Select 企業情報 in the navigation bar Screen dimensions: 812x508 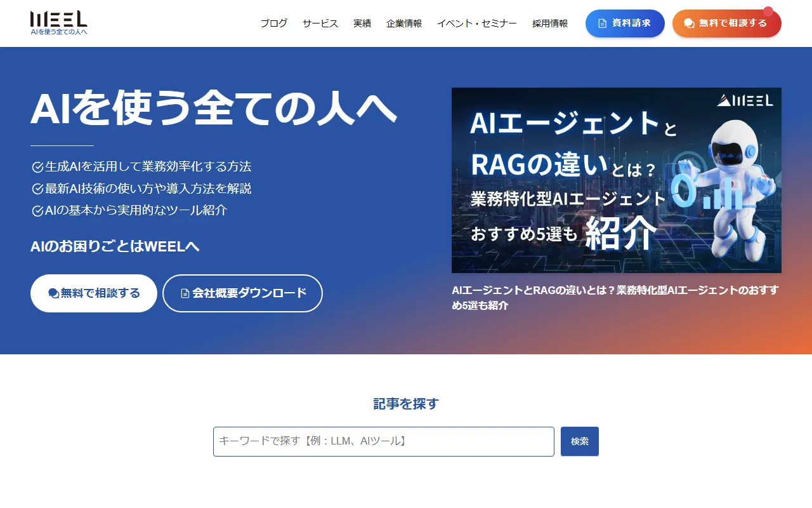click(404, 23)
